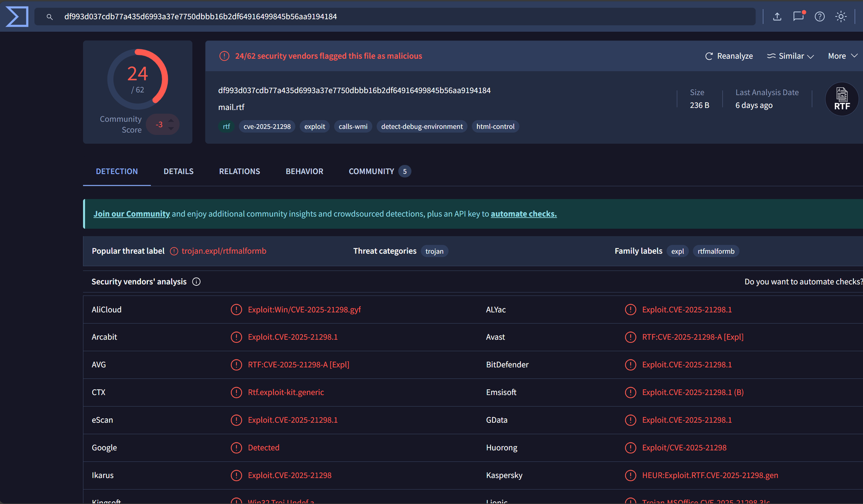
Task: Click the alert icon in the AVG row
Action: (236, 365)
